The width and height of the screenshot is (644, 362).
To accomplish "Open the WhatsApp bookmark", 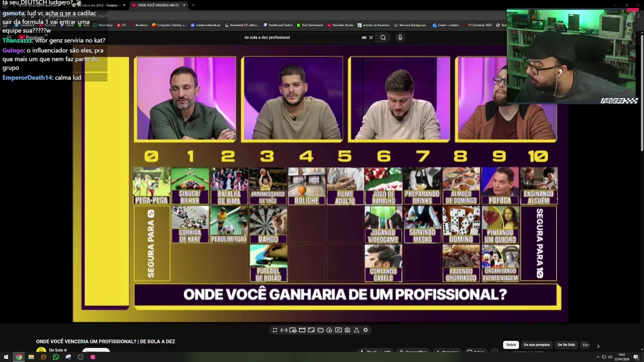I will (103, 25).
